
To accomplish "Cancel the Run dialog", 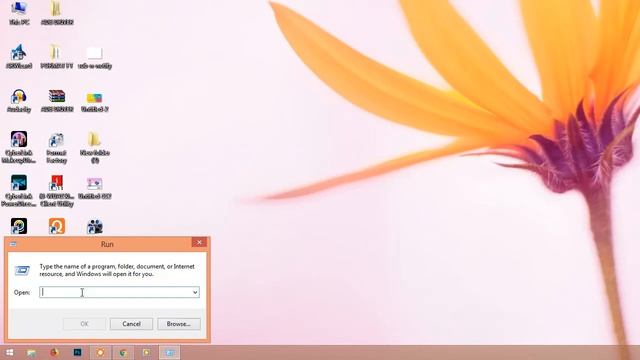I will coord(131,324).
